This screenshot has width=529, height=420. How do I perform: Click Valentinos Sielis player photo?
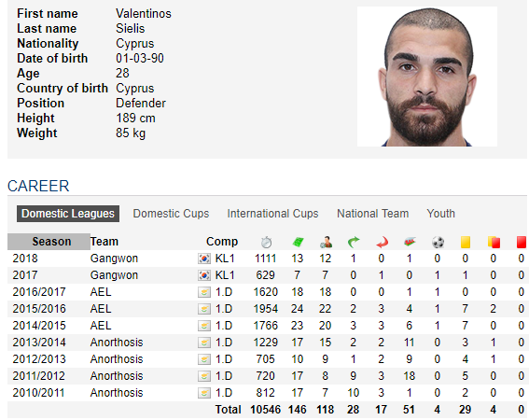[x=427, y=77]
